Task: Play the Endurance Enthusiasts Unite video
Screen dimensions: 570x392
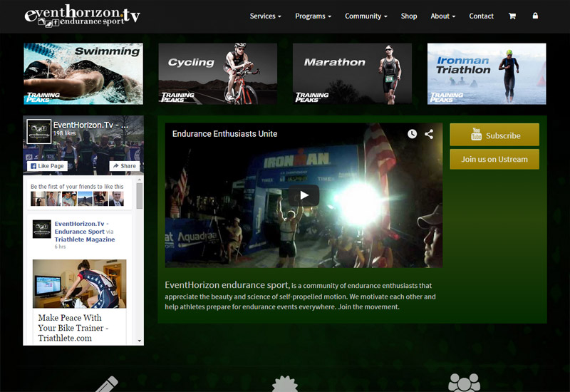Action: pos(304,195)
